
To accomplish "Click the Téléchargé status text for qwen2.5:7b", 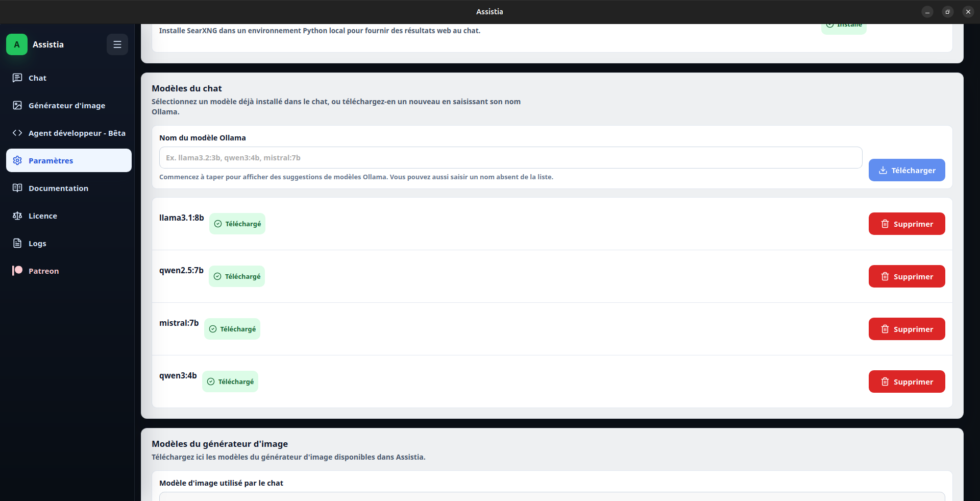I will [x=243, y=276].
